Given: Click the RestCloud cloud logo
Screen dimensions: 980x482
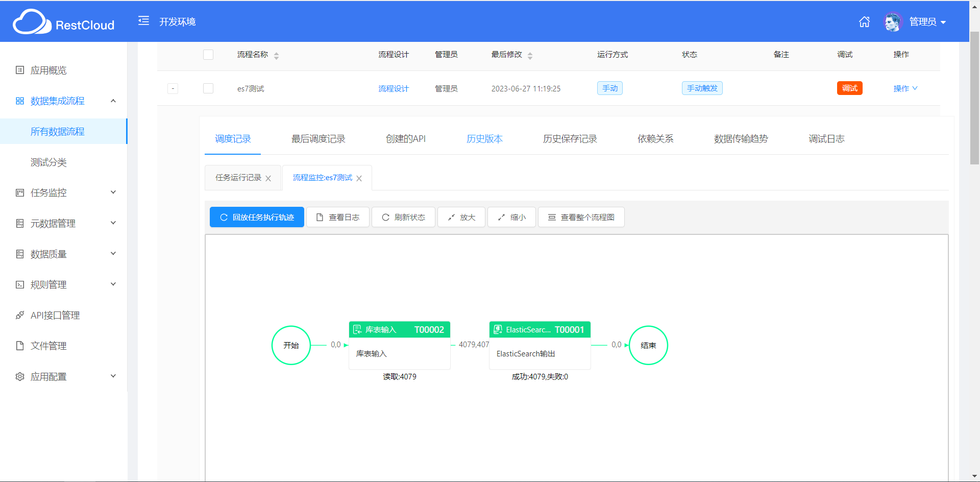Looking at the screenshot, I should click(32, 22).
